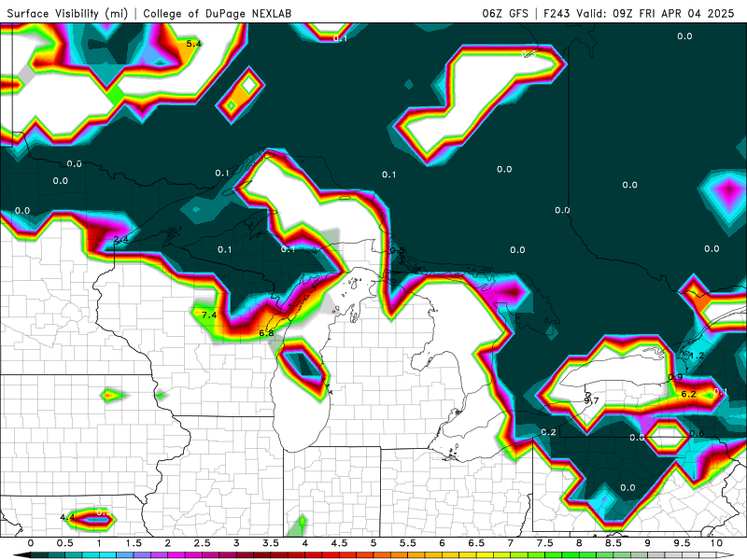The width and height of the screenshot is (747, 560).
Task: Click the '2.5' tick label on the color scale
Action: pyautogui.click(x=202, y=543)
